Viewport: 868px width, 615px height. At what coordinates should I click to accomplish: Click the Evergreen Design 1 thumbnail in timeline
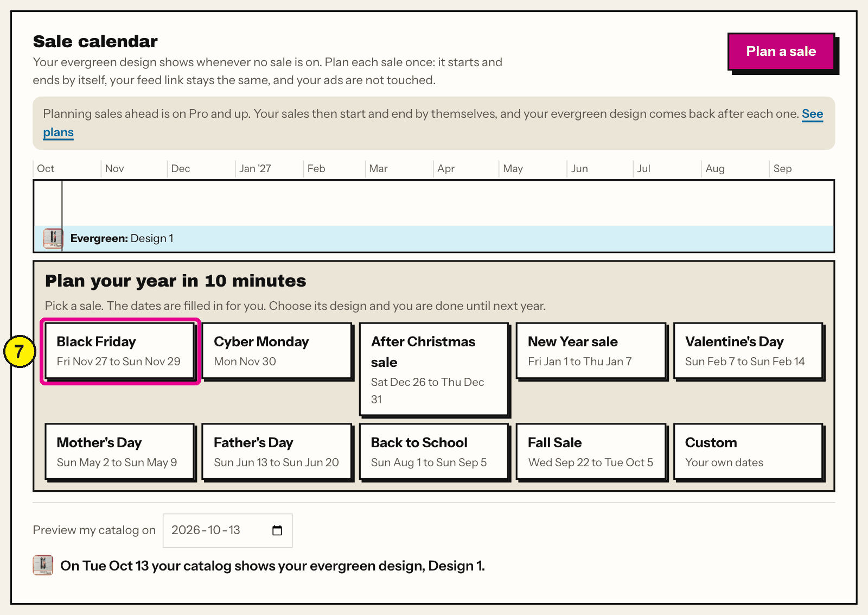tap(53, 238)
